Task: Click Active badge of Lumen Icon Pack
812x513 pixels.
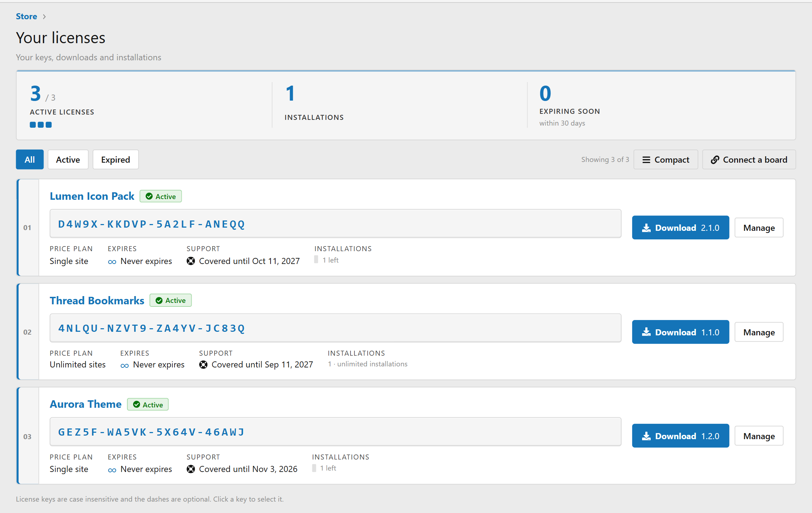Action: 161,196
